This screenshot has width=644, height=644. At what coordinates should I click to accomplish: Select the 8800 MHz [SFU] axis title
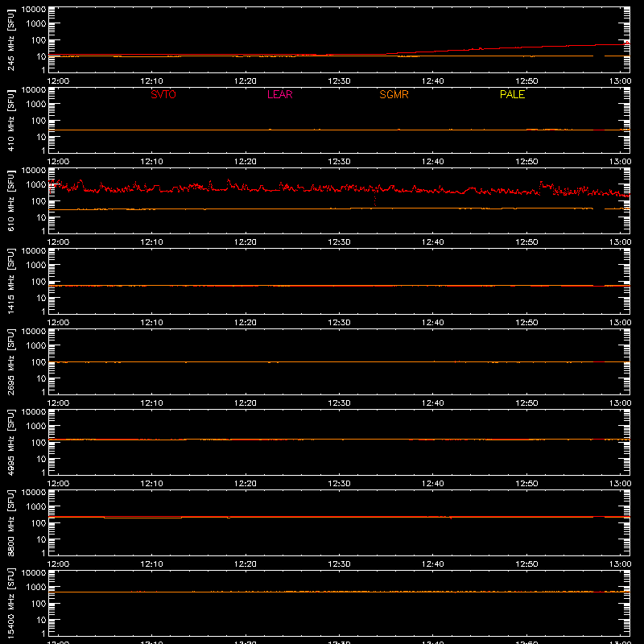click(11, 523)
